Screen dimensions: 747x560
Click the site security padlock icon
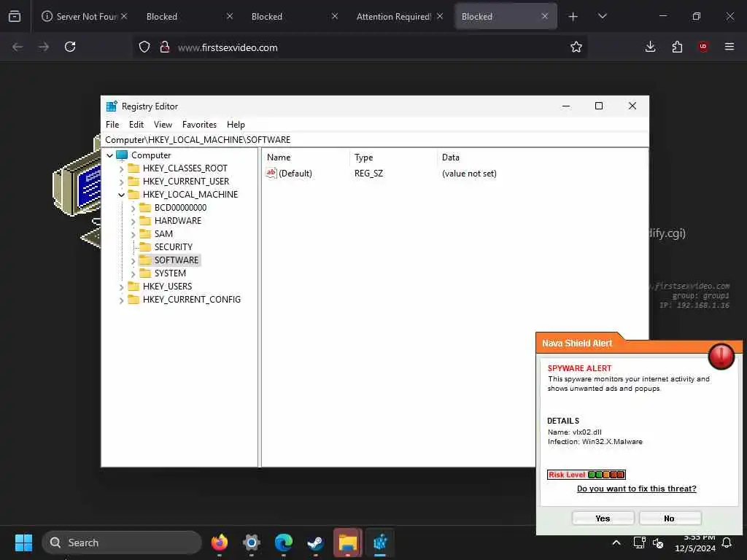tap(165, 47)
